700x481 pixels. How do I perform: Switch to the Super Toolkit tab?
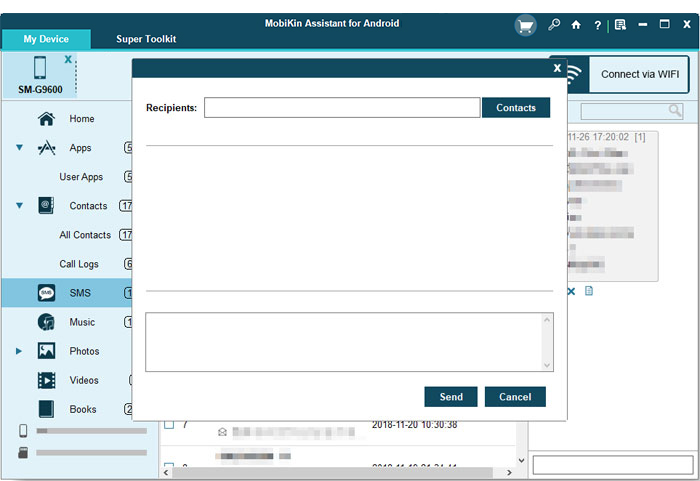point(146,39)
